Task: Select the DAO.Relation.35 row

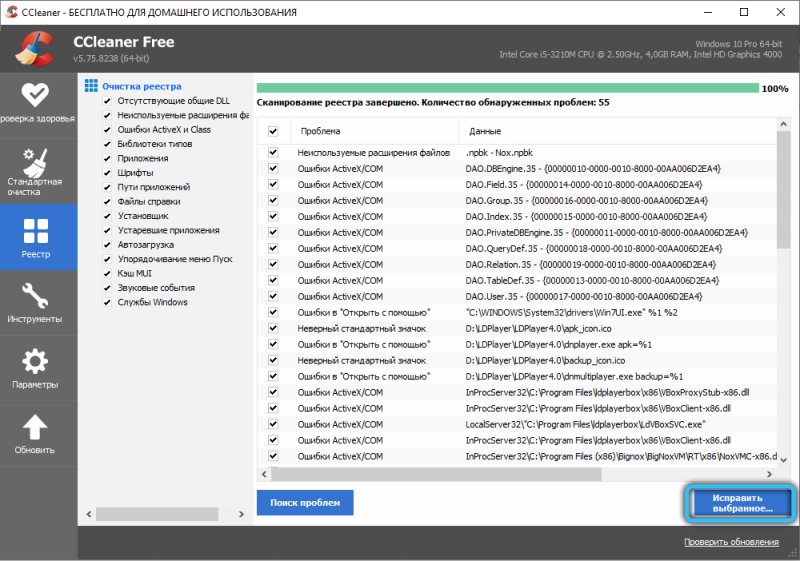Action: pyautogui.click(x=517, y=264)
